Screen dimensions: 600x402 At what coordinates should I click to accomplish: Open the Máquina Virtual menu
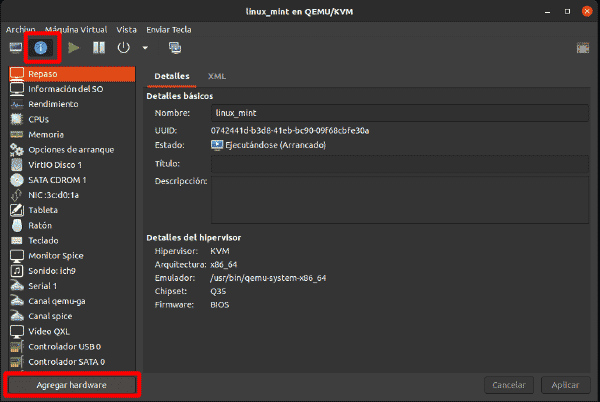tap(76, 29)
